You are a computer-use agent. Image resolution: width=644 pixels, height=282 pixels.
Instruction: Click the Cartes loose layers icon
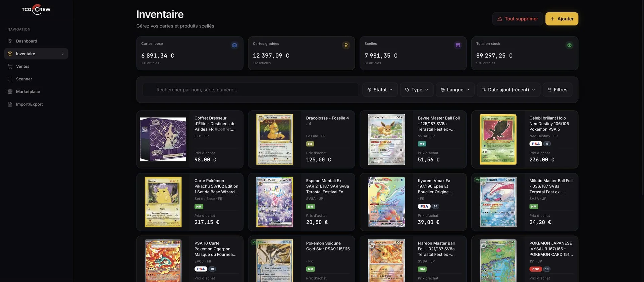click(x=234, y=45)
